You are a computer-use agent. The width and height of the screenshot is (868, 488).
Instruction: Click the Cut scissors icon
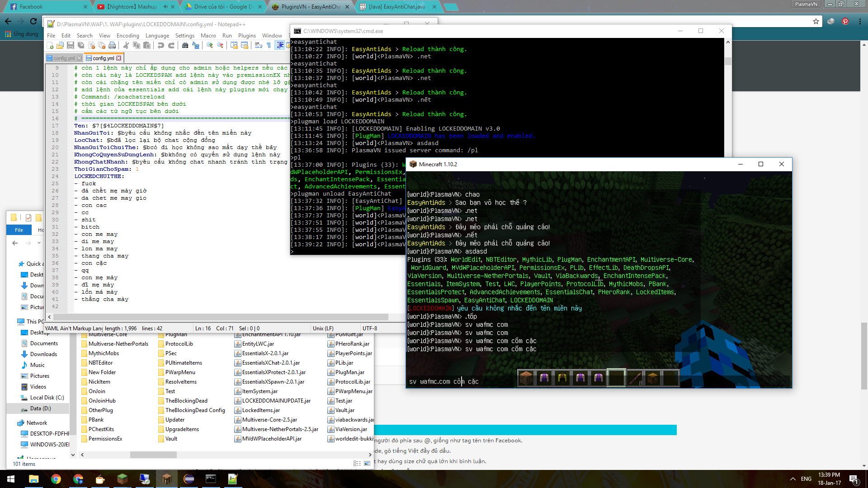coord(126,45)
